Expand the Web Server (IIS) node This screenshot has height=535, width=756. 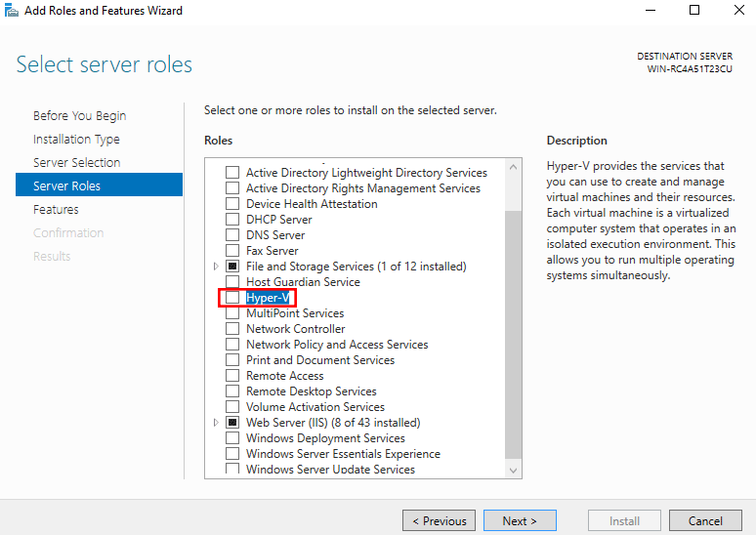pos(216,423)
